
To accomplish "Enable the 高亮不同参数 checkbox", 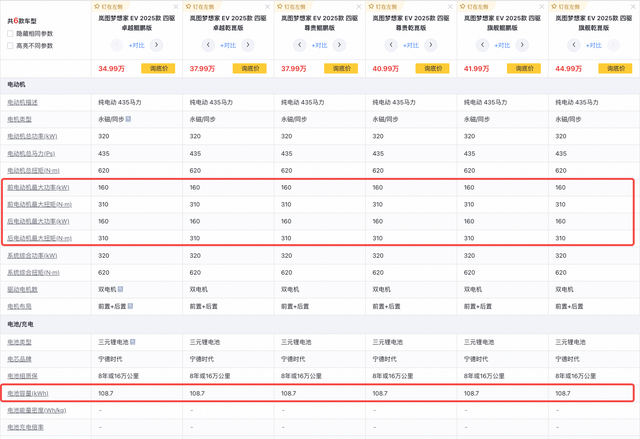I will point(10,46).
